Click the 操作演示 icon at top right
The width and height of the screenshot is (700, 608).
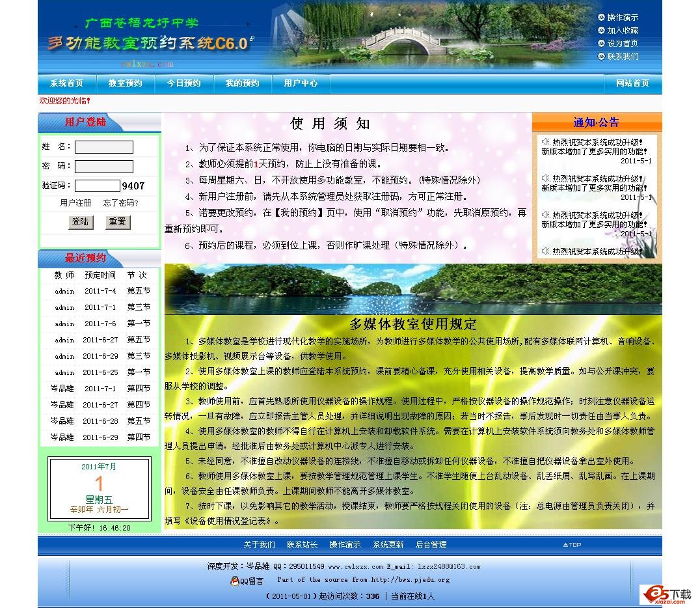click(602, 17)
